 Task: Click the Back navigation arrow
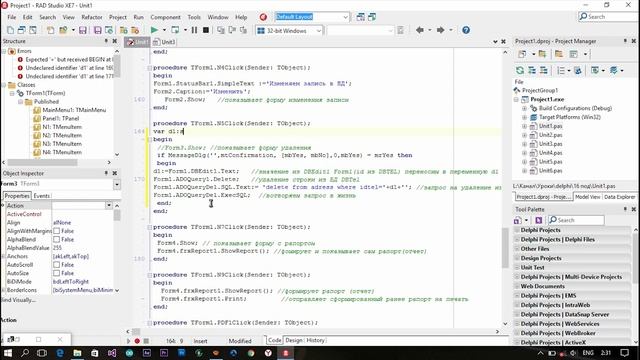tap(420, 30)
